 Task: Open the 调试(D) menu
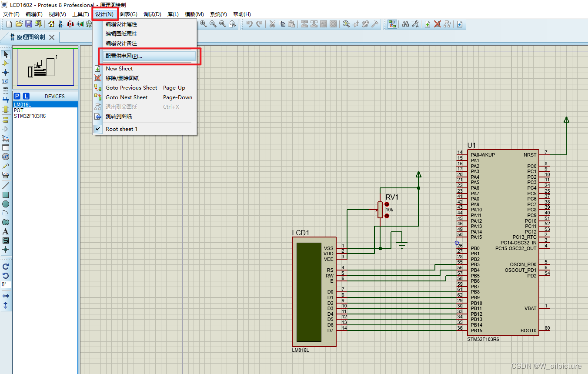tap(152, 14)
